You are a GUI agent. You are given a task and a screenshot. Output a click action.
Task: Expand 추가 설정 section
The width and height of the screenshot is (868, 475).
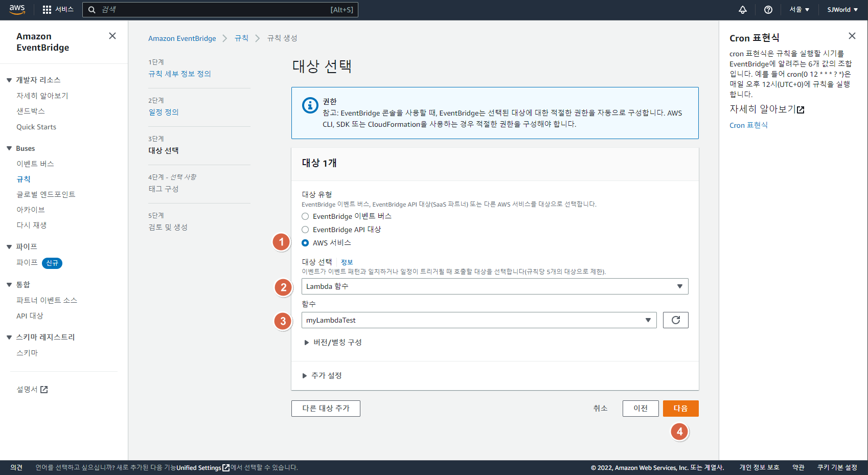(x=322, y=376)
